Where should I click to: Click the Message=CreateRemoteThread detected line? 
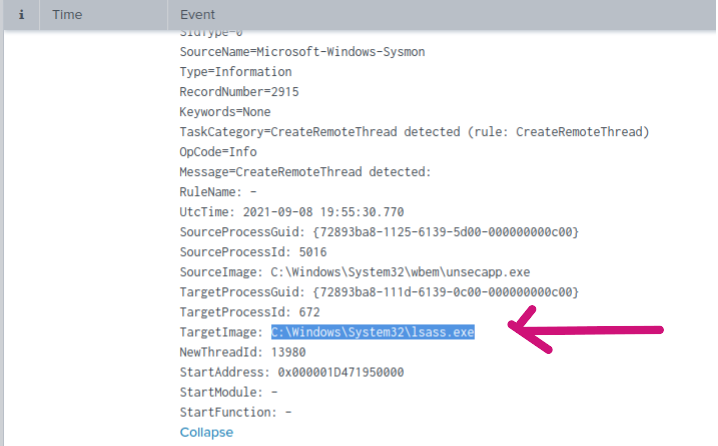tap(305, 172)
